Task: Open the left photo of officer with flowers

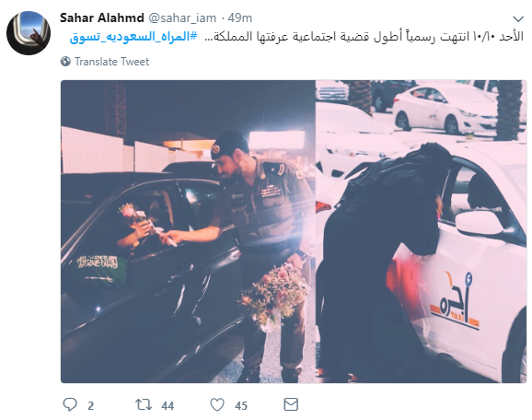Action: pos(189,231)
